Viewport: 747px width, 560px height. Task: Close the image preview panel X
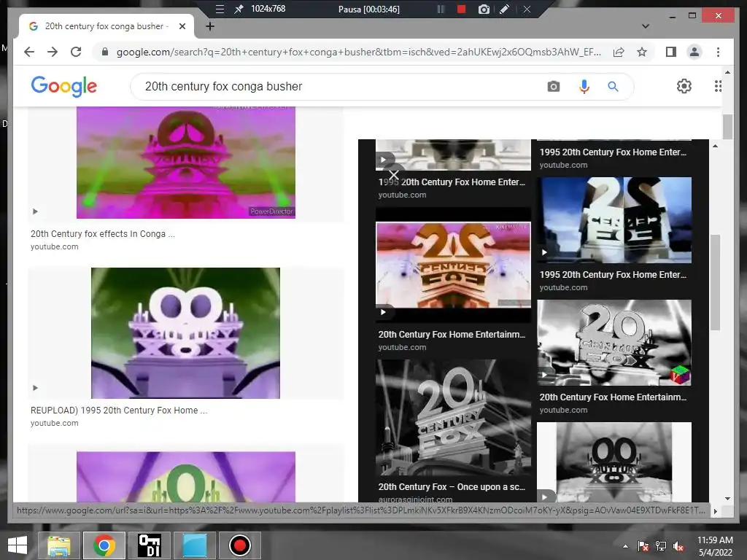(393, 175)
